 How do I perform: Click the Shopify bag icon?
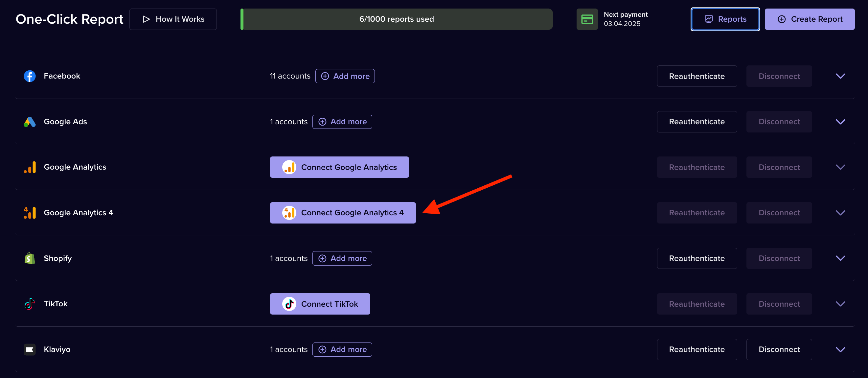[x=30, y=258]
